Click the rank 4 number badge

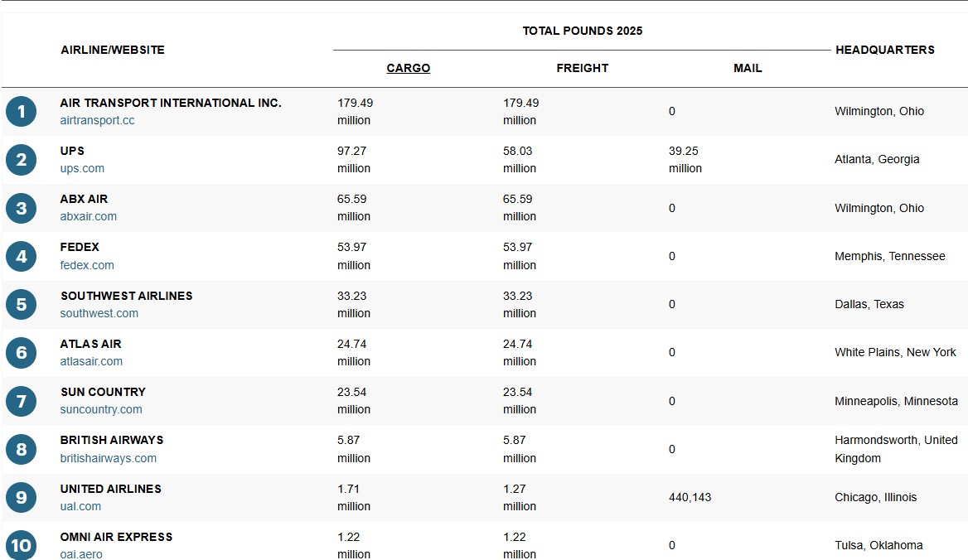[x=22, y=257]
